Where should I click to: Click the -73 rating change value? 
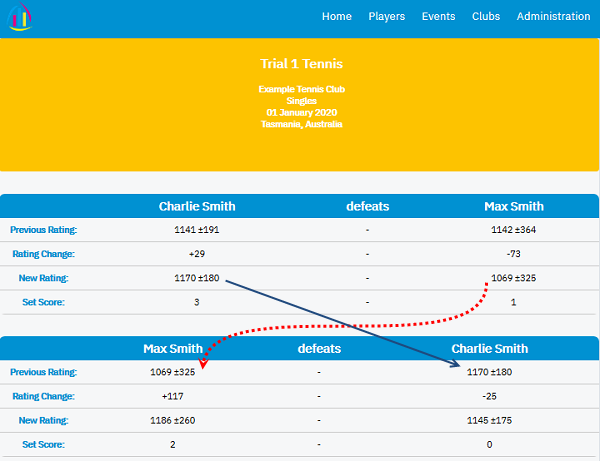tap(514, 254)
